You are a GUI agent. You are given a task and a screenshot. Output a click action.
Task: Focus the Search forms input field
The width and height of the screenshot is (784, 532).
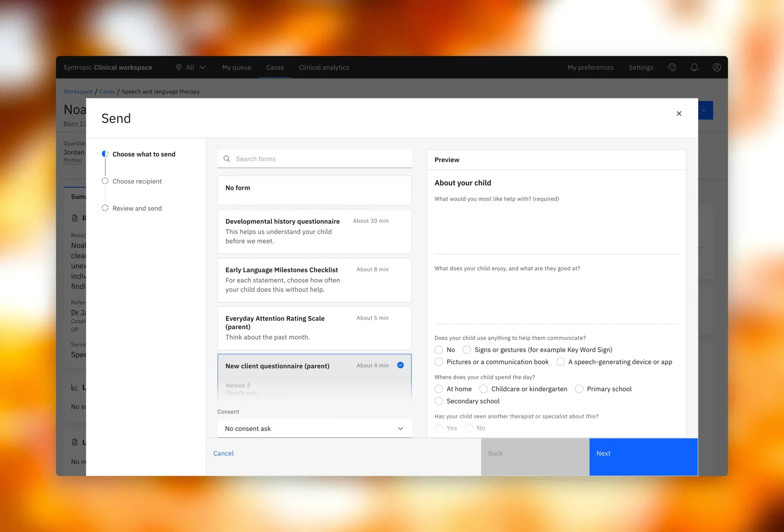point(314,158)
